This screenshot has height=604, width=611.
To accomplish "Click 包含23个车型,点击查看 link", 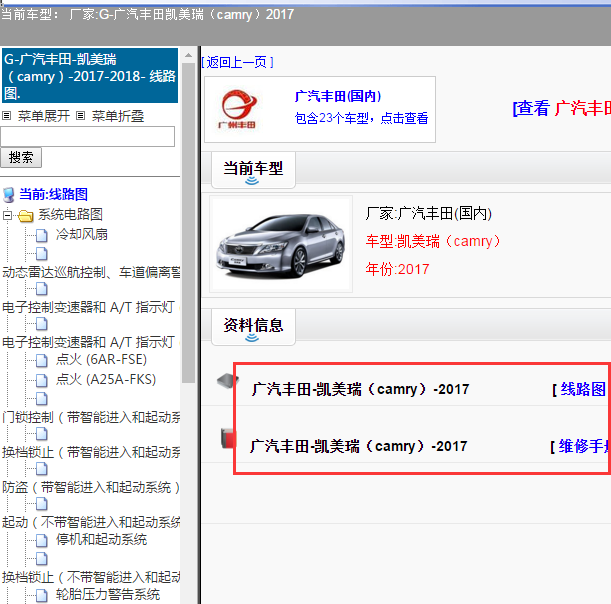I will [361, 118].
